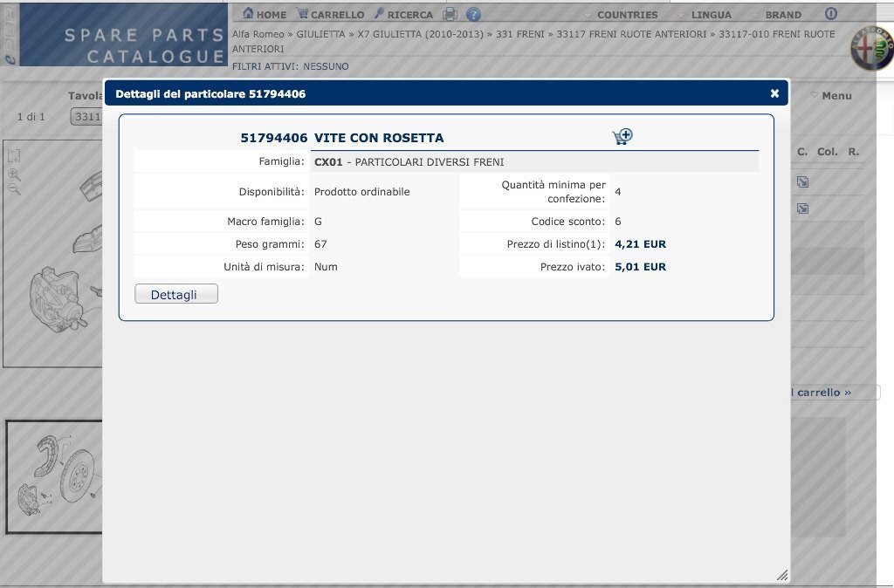Select the VITE CON ROSETTA title
This screenshot has height=588, width=894.
click(379, 138)
